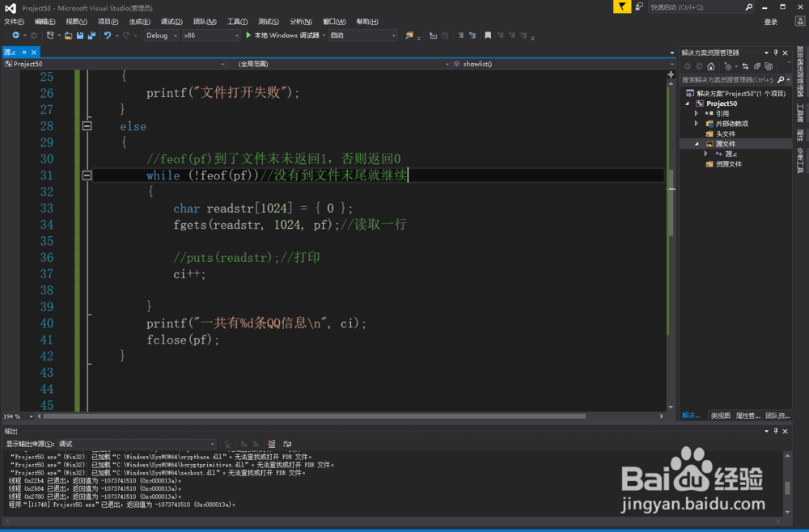This screenshot has height=532, width=809.
Task: Switch to the 属性管... bottom tab
Action: 748,416
